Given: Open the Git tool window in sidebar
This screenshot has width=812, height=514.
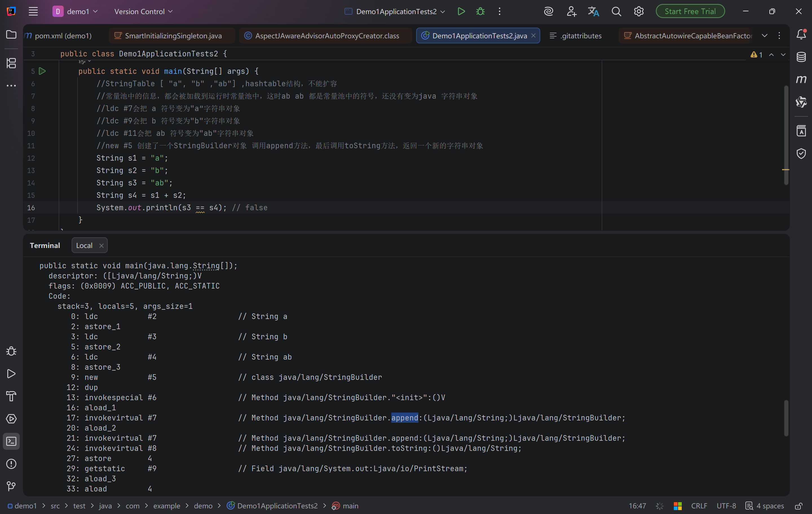Looking at the screenshot, I should (x=11, y=486).
